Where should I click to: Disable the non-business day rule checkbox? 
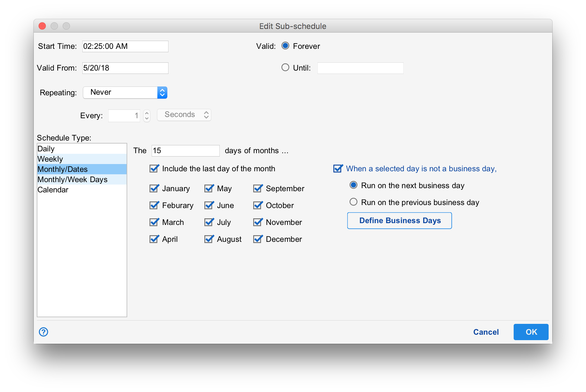[338, 169]
